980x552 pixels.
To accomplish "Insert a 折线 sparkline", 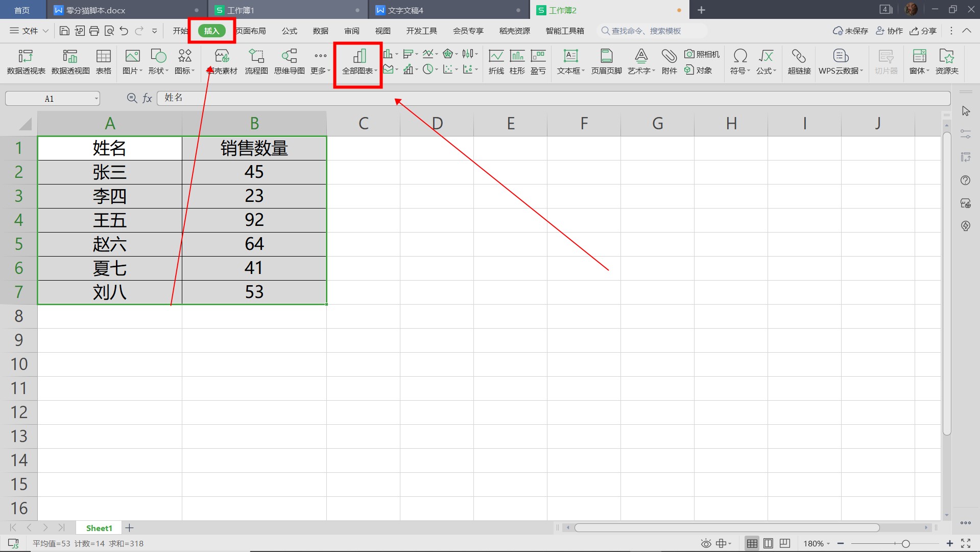I will [496, 61].
